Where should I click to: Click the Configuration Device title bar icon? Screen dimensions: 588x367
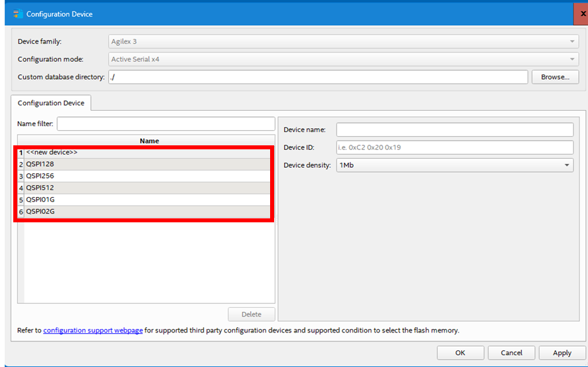pyautogui.click(x=17, y=14)
